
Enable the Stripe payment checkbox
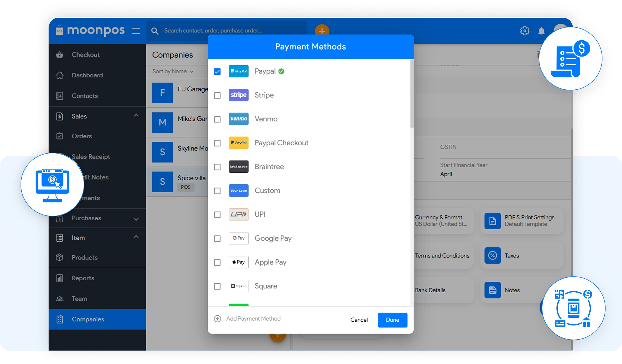(x=217, y=95)
